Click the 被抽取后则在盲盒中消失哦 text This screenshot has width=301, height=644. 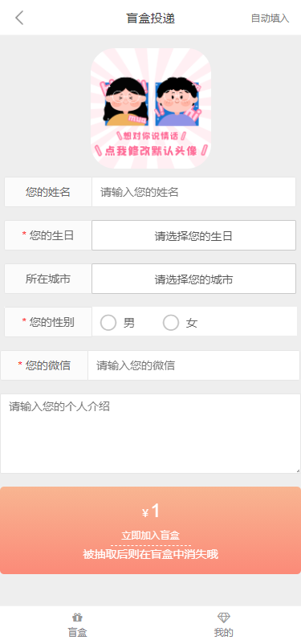pyautogui.click(x=151, y=554)
